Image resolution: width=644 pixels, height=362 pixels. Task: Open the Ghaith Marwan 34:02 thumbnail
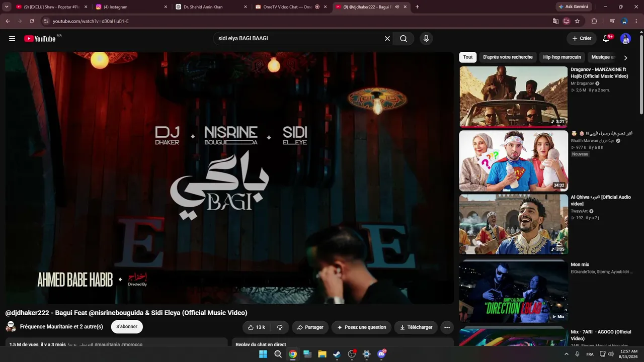pyautogui.click(x=513, y=161)
